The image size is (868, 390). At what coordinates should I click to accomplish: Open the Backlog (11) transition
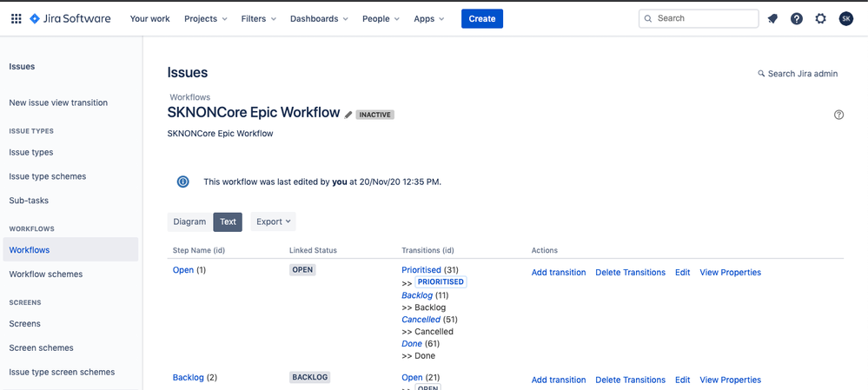click(x=417, y=295)
